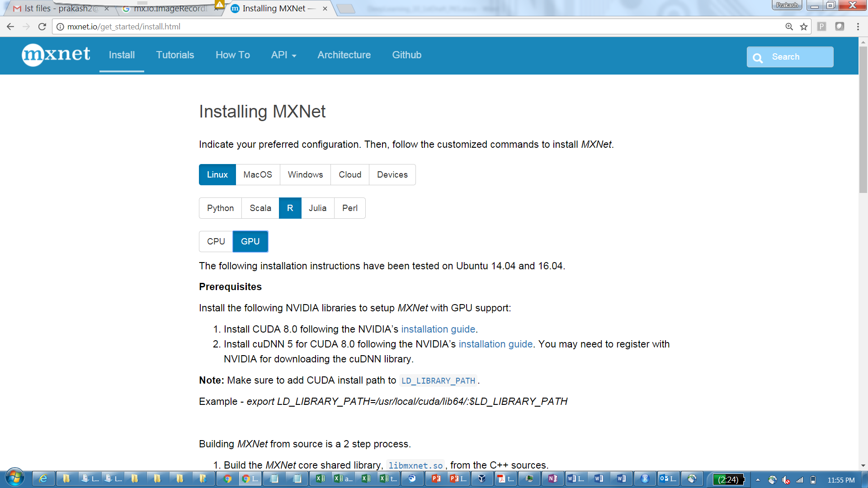The width and height of the screenshot is (868, 488).
Task: Select the MacOS platform option
Action: [258, 174]
